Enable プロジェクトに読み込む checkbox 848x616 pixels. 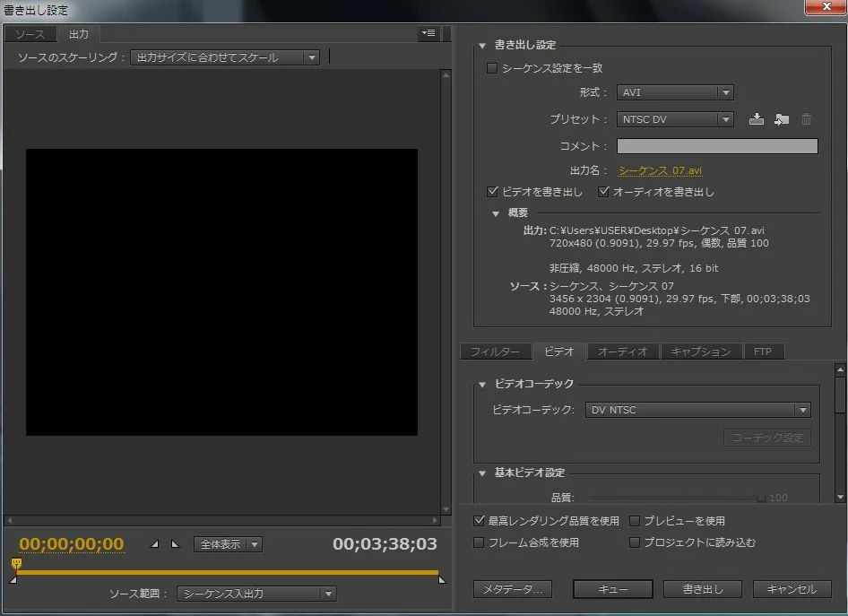(x=635, y=542)
